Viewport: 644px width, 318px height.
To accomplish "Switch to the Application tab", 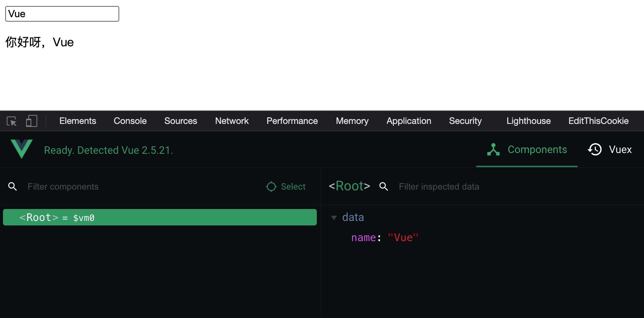I will 409,121.
